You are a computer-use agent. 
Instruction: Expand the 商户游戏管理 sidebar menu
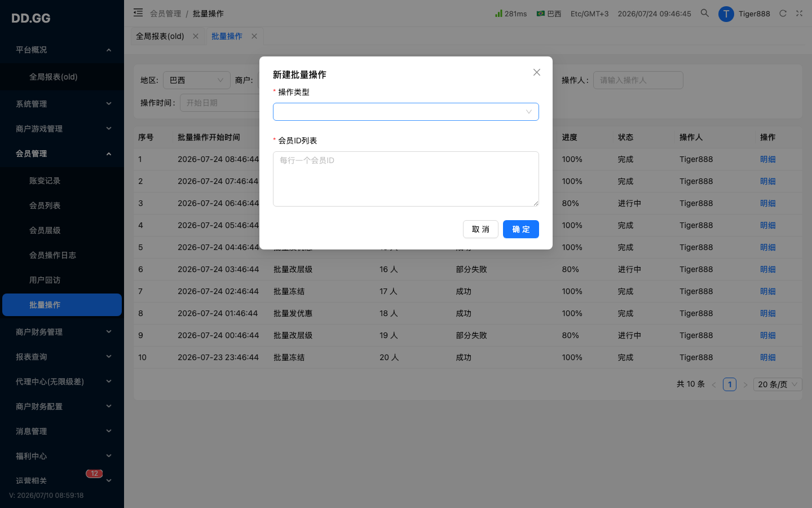pos(62,129)
